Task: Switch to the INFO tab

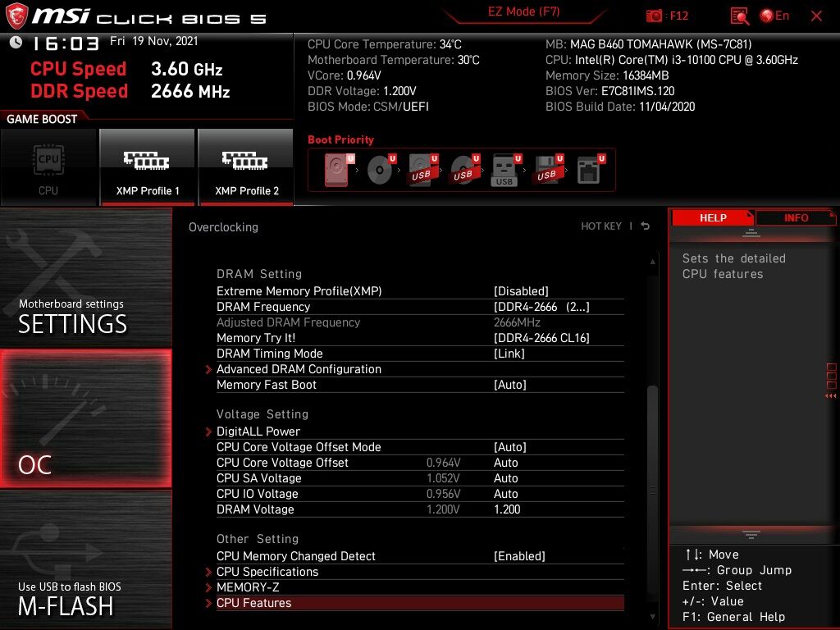Action: [x=796, y=217]
